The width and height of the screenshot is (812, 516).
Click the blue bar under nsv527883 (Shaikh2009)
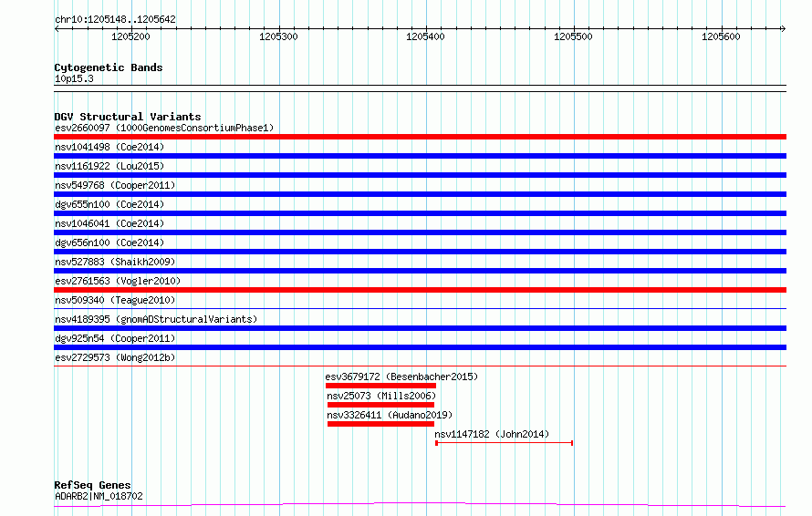(x=420, y=271)
